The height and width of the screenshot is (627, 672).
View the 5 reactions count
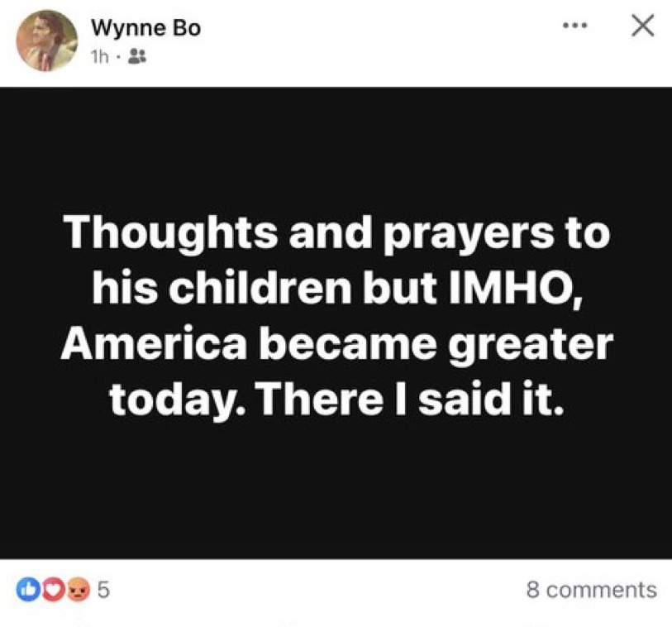point(103,590)
